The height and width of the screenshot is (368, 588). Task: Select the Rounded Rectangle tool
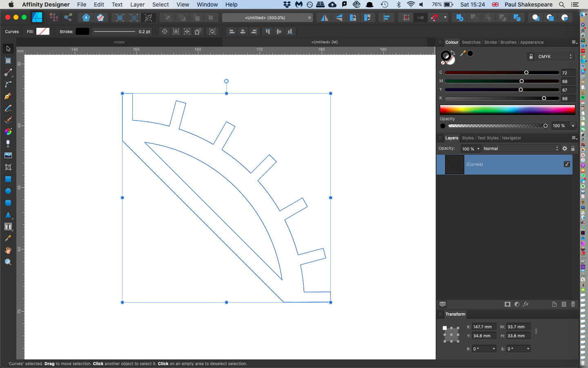(x=8, y=203)
